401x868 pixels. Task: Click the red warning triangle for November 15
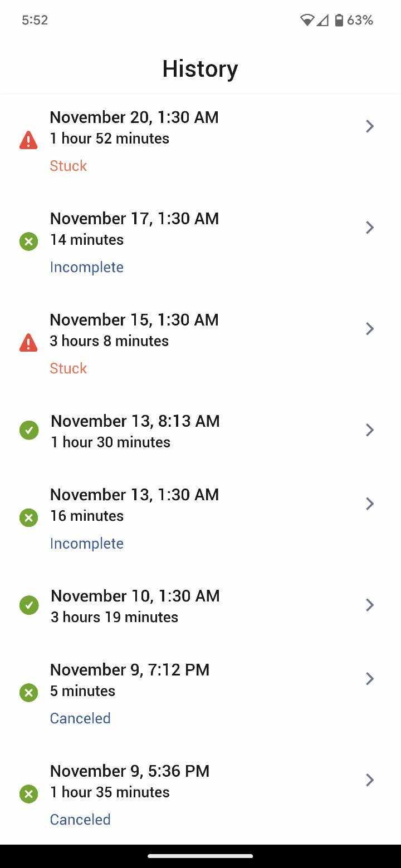(28, 343)
